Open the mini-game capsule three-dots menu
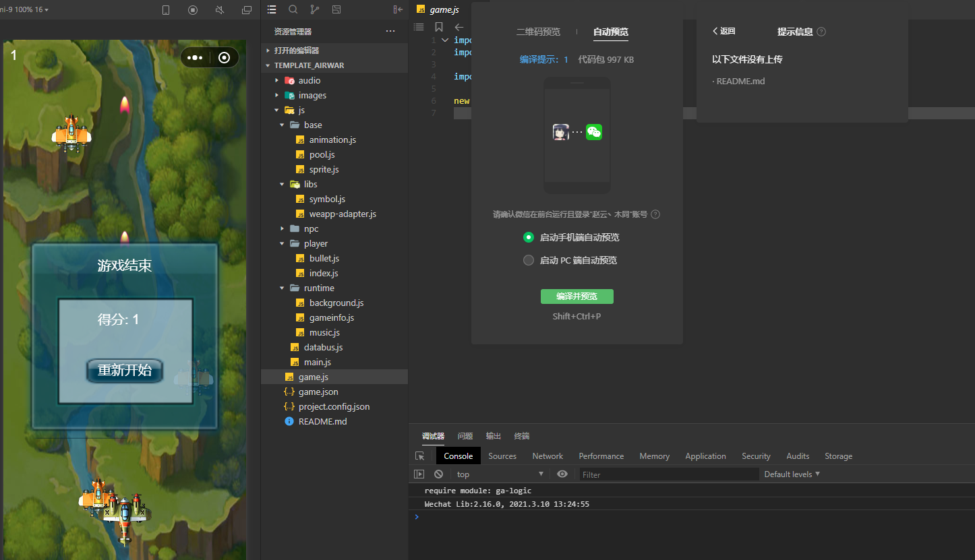 point(195,58)
